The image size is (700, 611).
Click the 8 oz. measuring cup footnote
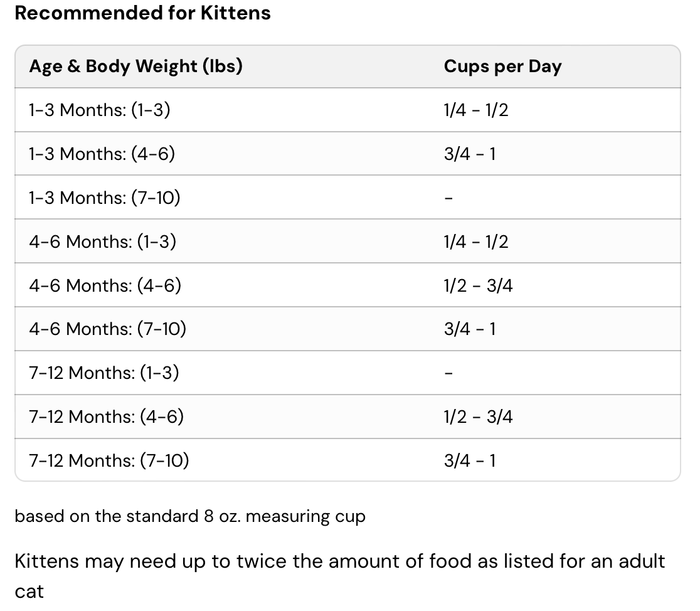[x=190, y=516]
